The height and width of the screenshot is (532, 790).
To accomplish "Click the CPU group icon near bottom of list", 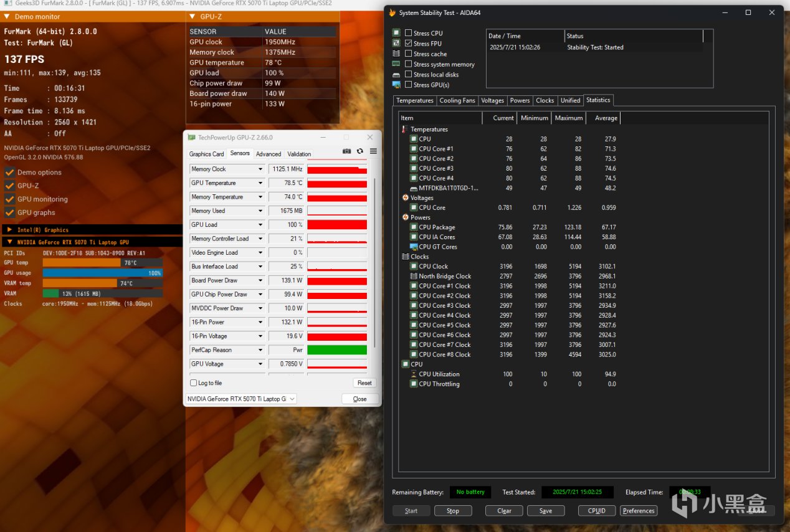I will [405, 364].
